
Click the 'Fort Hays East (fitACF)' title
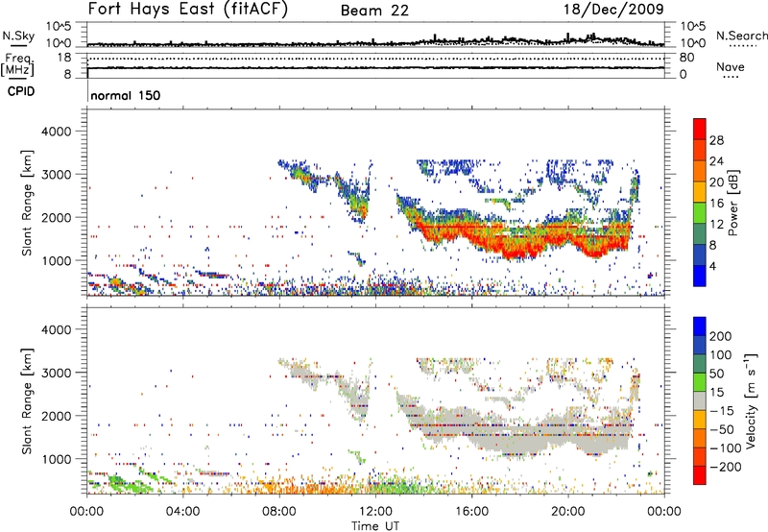click(188, 10)
